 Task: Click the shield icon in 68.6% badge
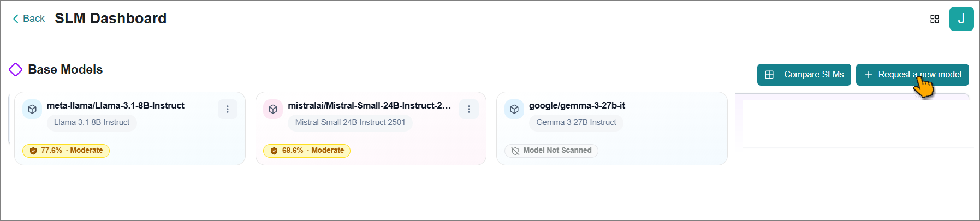coord(274,151)
